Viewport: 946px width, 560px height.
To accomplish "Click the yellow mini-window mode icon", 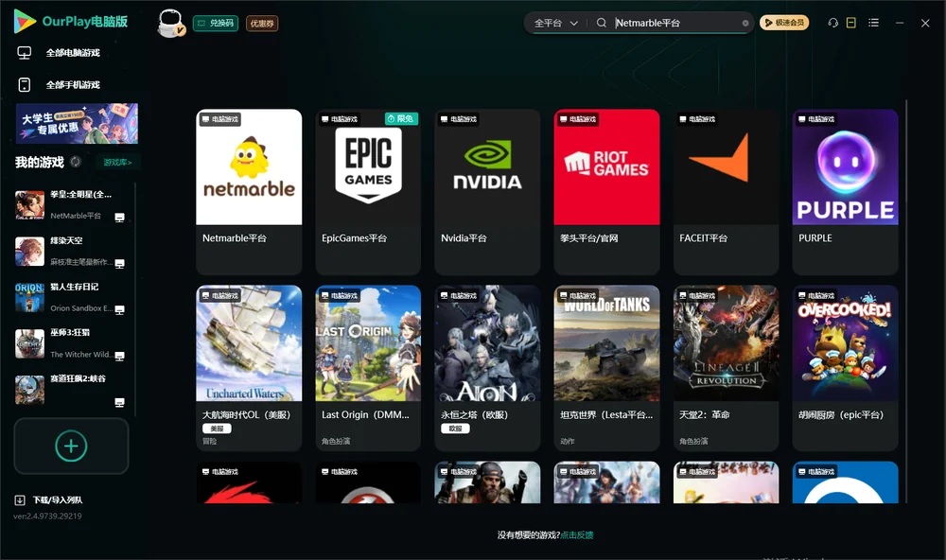I will click(851, 23).
